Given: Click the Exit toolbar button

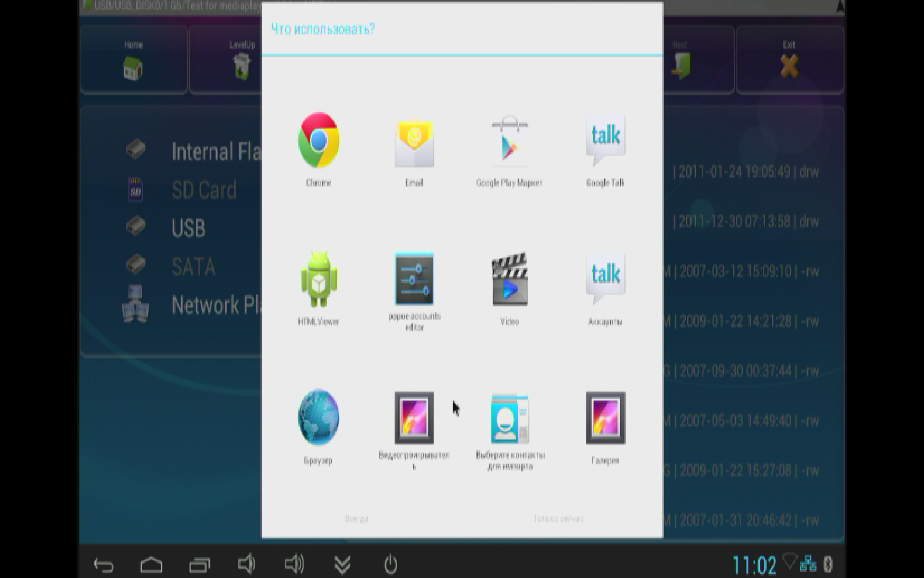Looking at the screenshot, I should pos(789,60).
